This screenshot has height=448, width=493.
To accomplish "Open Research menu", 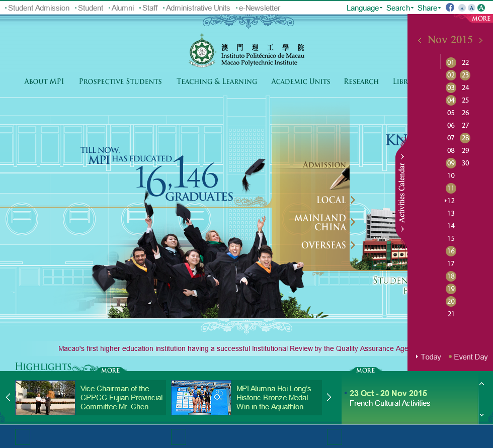I will [x=361, y=81].
